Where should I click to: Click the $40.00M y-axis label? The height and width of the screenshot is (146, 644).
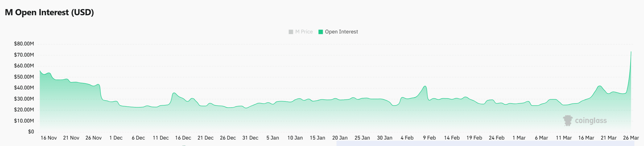[x=24, y=88]
